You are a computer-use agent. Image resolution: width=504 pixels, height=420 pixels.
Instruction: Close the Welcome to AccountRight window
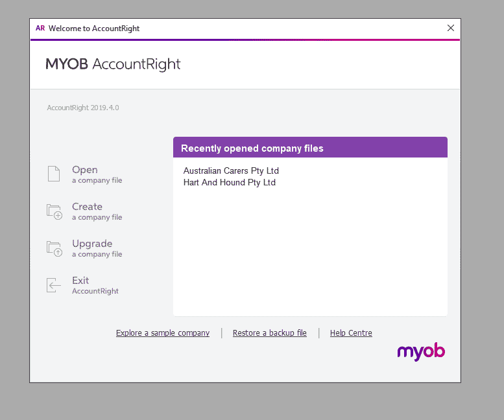click(451, 28)
